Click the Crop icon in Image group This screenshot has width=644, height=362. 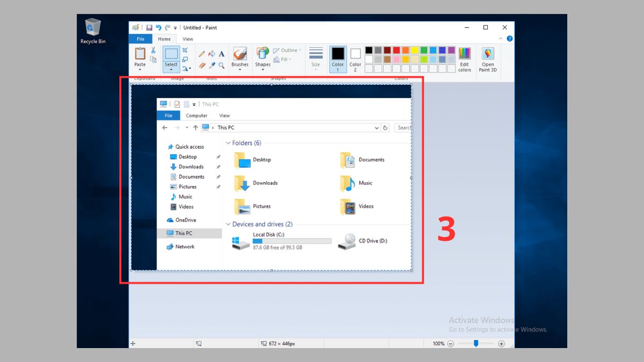tap(185, 50)
